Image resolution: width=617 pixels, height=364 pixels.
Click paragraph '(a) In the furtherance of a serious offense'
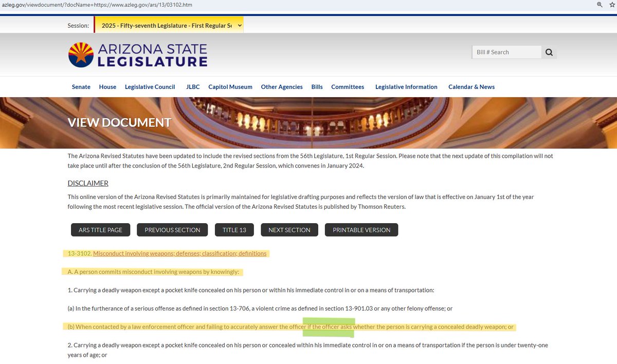pyautogui.click(x=260, y=308)
